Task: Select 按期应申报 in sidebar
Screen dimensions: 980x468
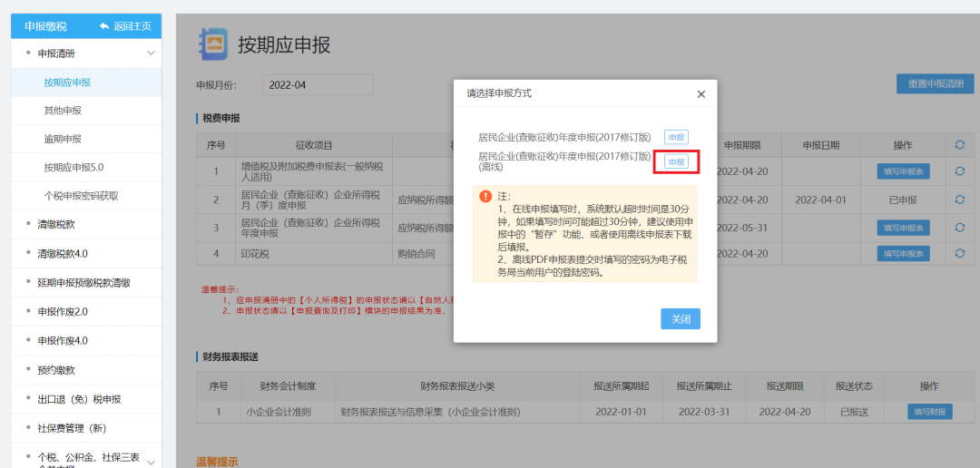Action: click(67, 83)
